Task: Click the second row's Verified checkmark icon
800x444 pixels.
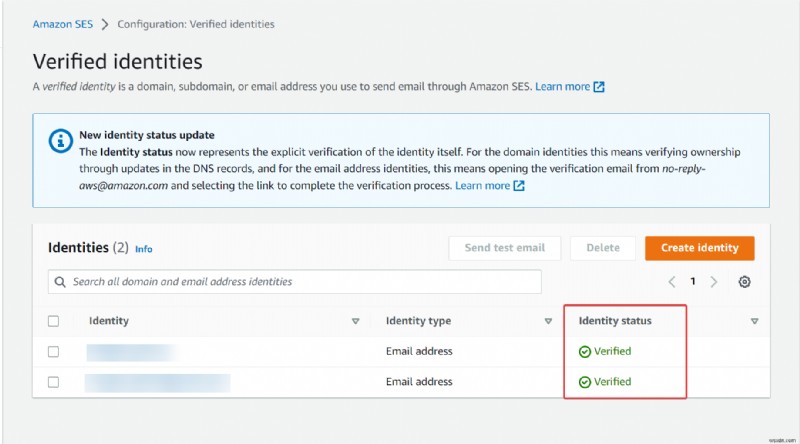Action: (x=585, y=382)
